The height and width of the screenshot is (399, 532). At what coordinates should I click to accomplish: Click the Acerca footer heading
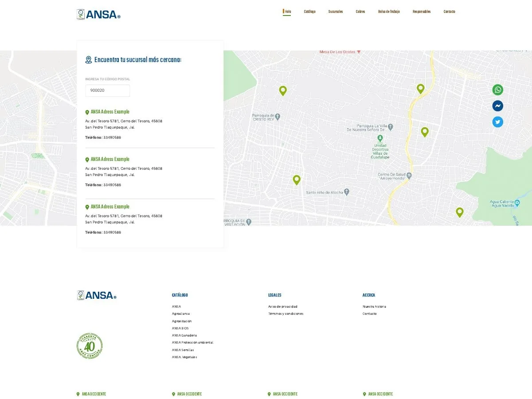point(369,295)
